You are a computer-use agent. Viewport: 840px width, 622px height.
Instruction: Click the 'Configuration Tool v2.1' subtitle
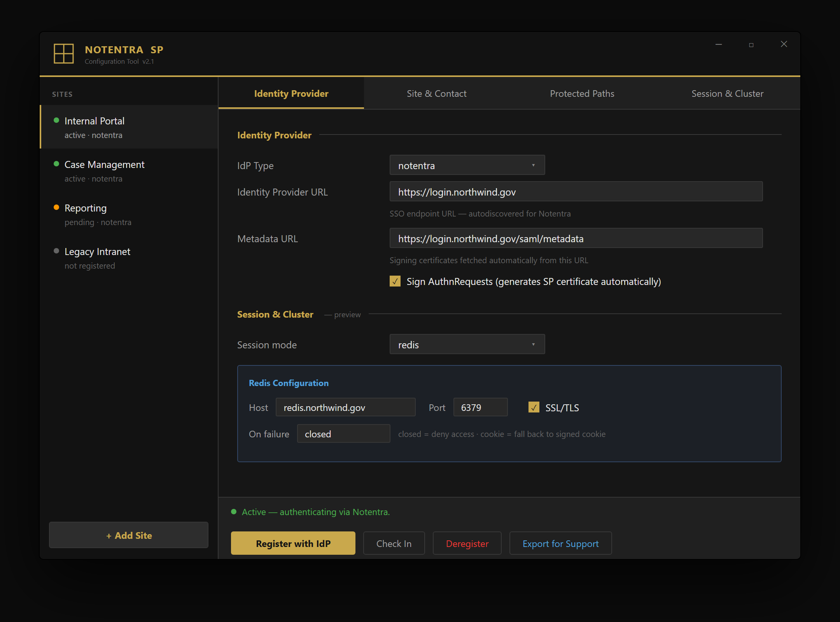(x=119, y=61)
